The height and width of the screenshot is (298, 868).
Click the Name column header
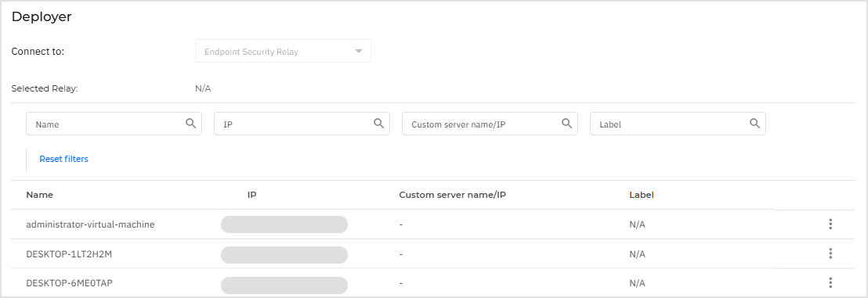point(40,195)
